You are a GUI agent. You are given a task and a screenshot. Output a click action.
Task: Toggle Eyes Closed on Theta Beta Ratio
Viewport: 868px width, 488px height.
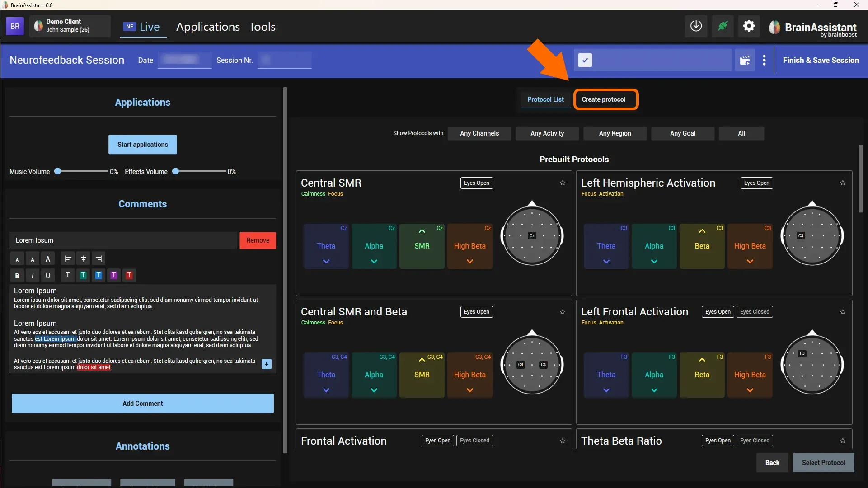click(x=755, y=441)
